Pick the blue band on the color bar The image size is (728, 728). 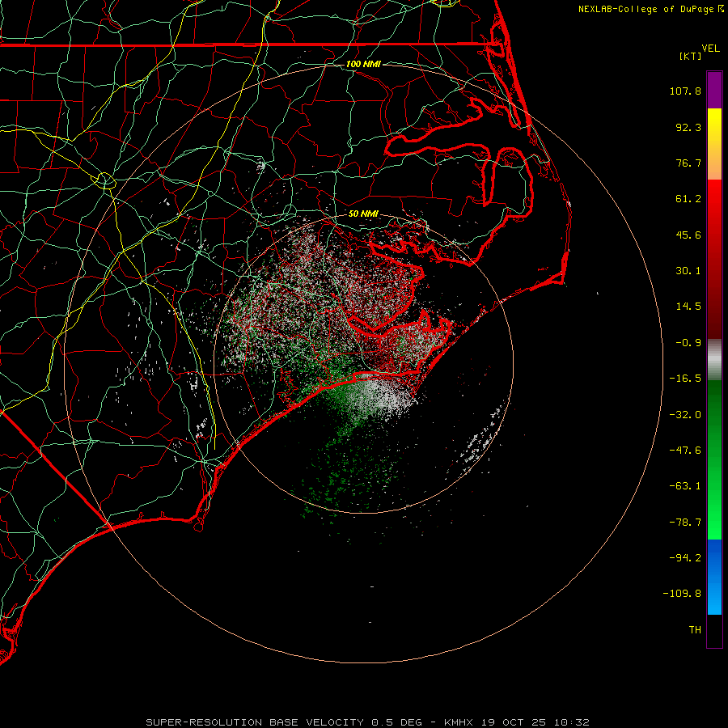tap(714, 577)
